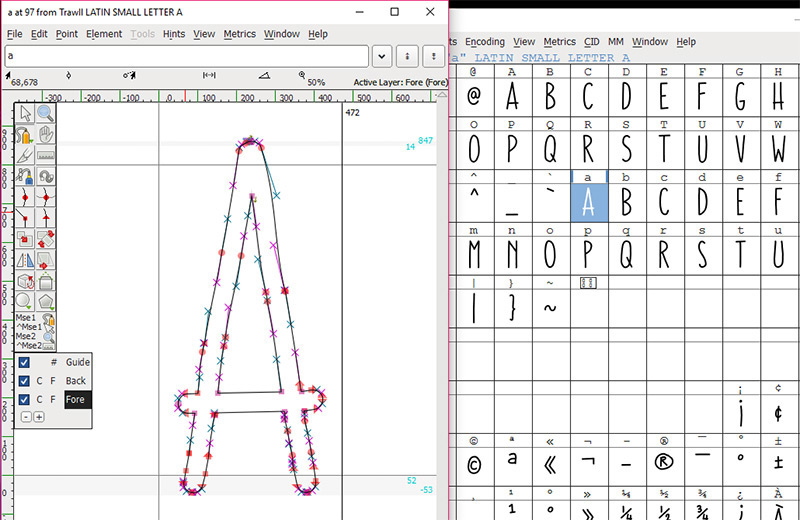Select the Ruler measure tool
Image resolution: width=800 pixels, height=520 pixels.
pyautogui.click(x=45, y=156)
